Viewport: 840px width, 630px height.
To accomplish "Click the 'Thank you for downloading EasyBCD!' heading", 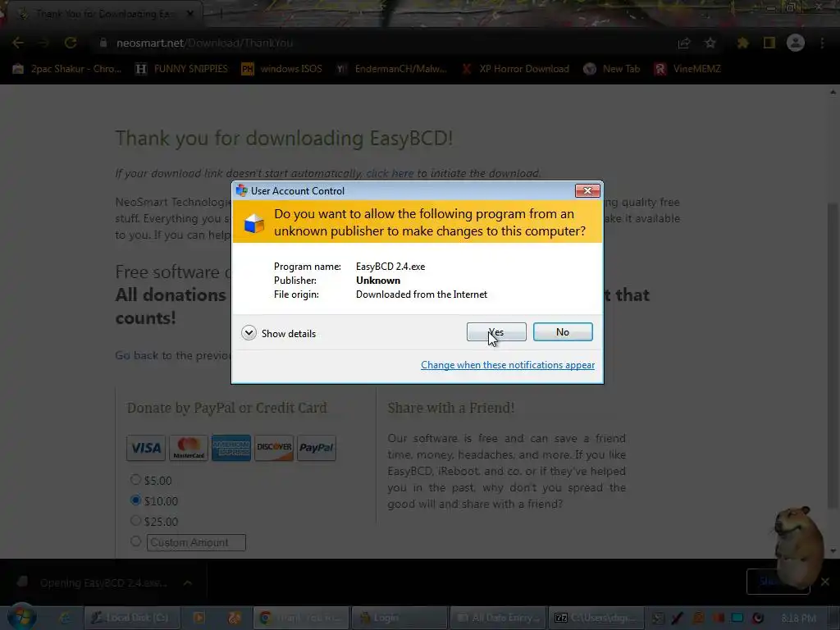I will (284, 138).
